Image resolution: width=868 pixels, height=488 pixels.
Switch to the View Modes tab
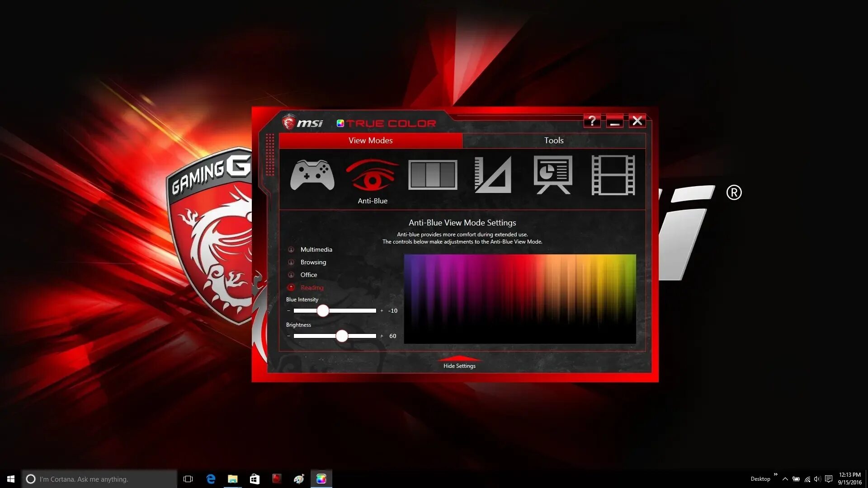[x=370, y=141]
